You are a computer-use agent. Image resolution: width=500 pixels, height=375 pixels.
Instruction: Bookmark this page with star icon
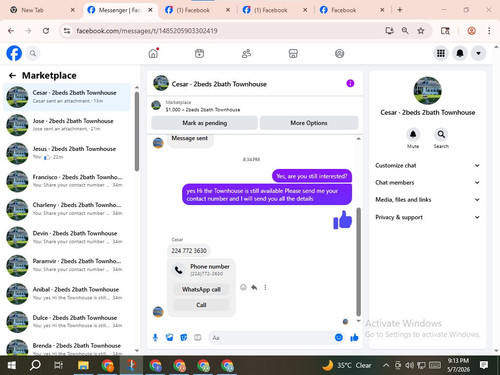(x=421, y=31)
